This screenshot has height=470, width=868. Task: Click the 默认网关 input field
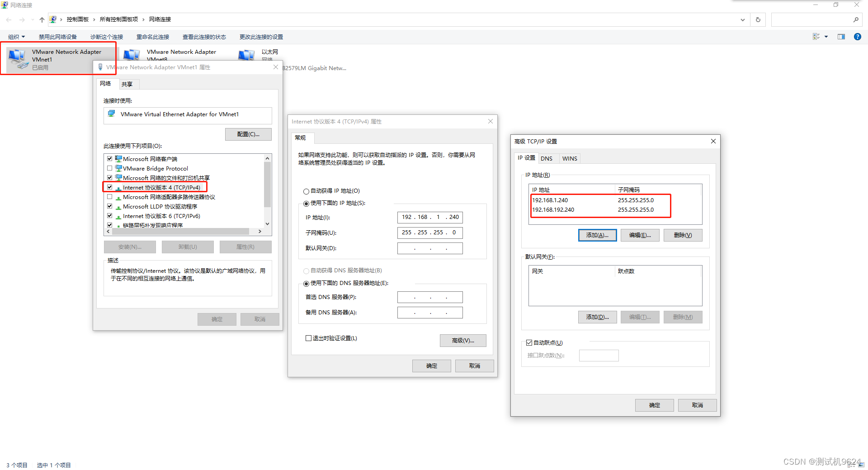(430, 248)
